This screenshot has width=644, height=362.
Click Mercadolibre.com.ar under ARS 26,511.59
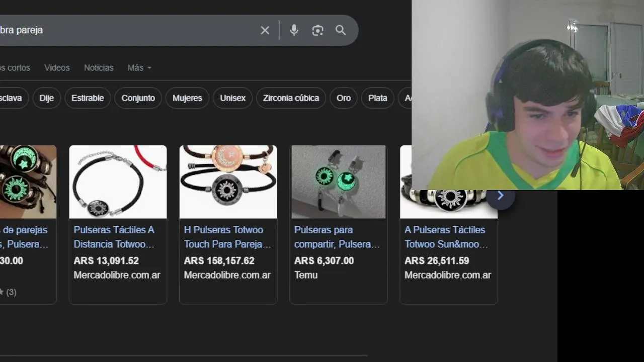[x=448, y=275]
